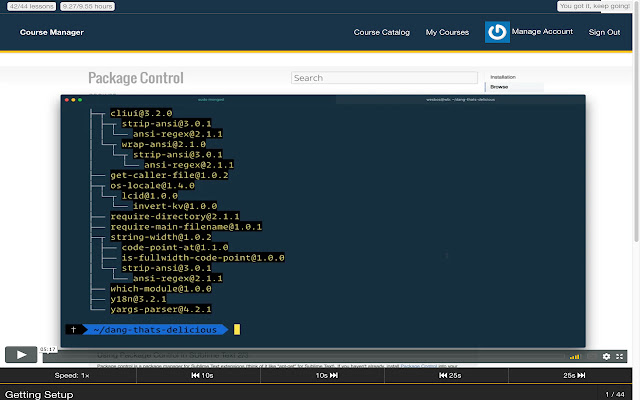Click the cliui@3.2.0 line
640x400 pixels.
coord(141,113)
